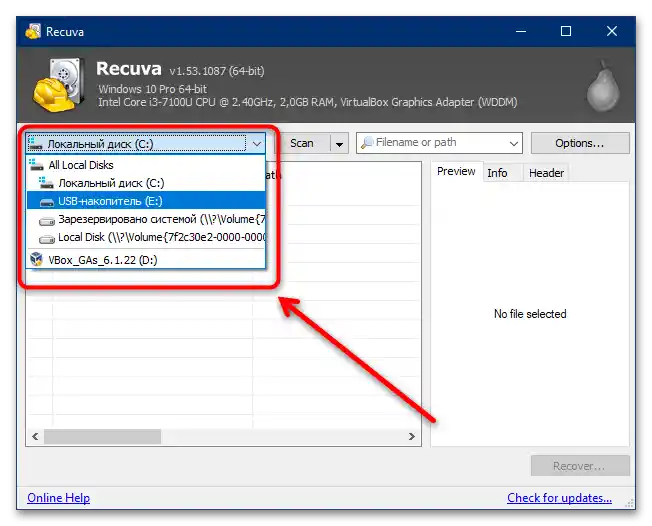Pick Local Disk volume 7f2c30e2 entry
Screen dimensions: 652x526
click(146, 237)
